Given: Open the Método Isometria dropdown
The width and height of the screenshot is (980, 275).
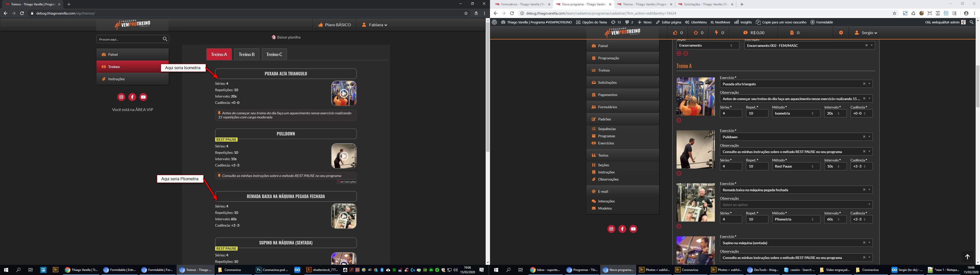Looking at the screenshot, I should point(795,113).
